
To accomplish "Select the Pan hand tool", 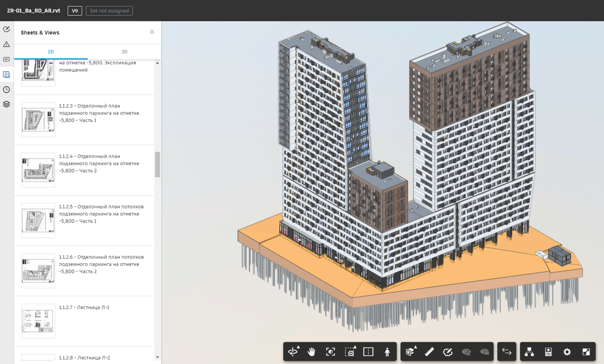I will point(312,352).
